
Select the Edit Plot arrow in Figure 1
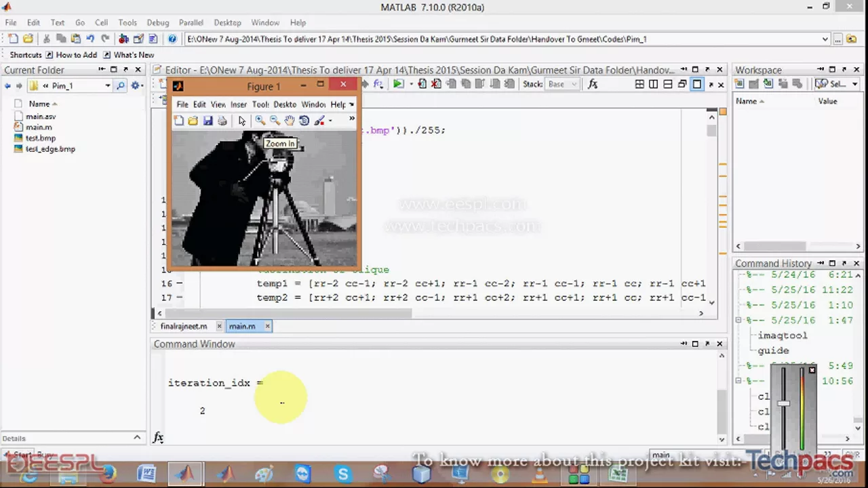(x=241, y=121)
